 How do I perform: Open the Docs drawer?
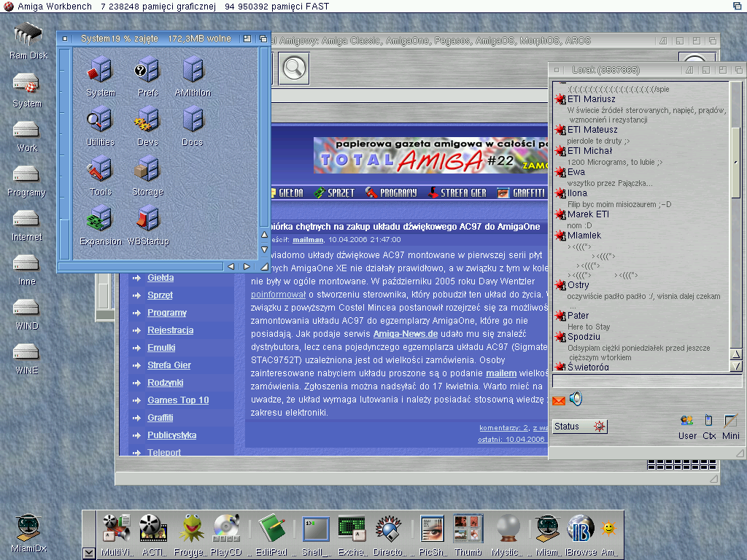pyautogui.click(x=193, y=126)
